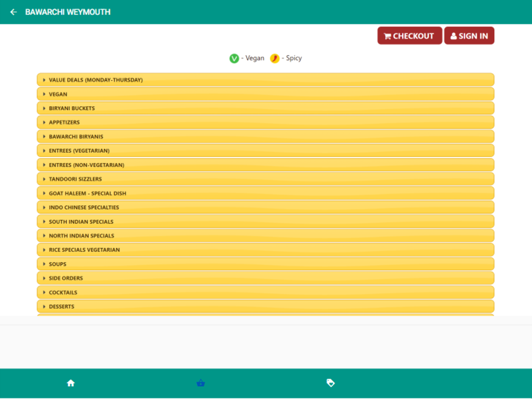Click the Checkout button

point(410,36)
